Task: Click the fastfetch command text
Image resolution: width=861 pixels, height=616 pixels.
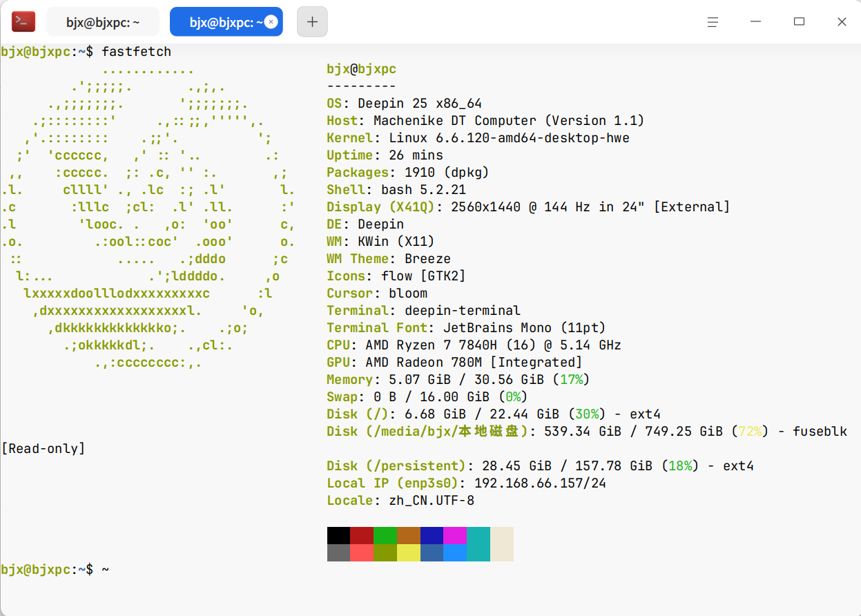Action: pos(136,52)
